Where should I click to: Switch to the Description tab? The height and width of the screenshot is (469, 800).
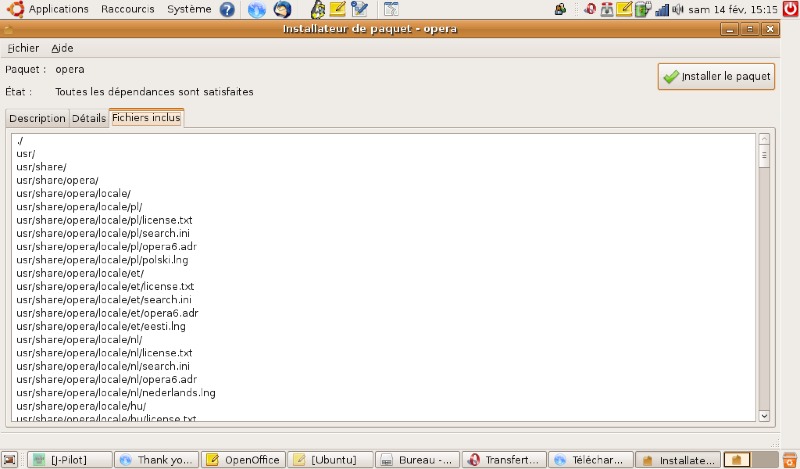click(37, 118)
